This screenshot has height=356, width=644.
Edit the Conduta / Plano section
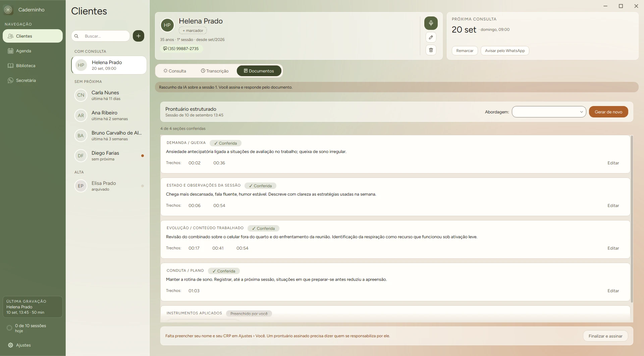(x=613, y=291)
